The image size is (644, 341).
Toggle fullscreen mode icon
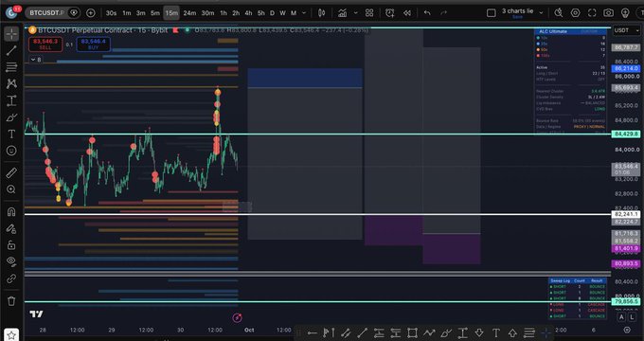[x=592, y=13]
